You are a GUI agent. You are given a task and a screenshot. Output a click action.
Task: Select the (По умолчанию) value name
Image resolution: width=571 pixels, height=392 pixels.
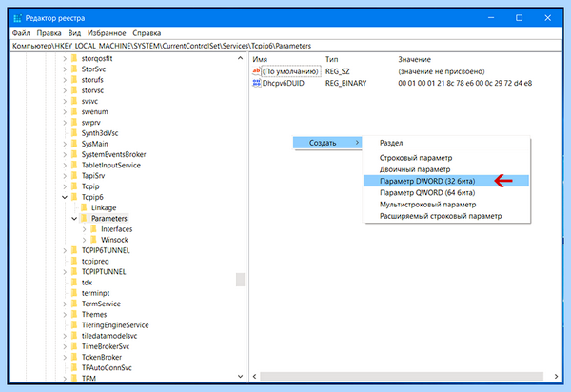pos(290,71)
